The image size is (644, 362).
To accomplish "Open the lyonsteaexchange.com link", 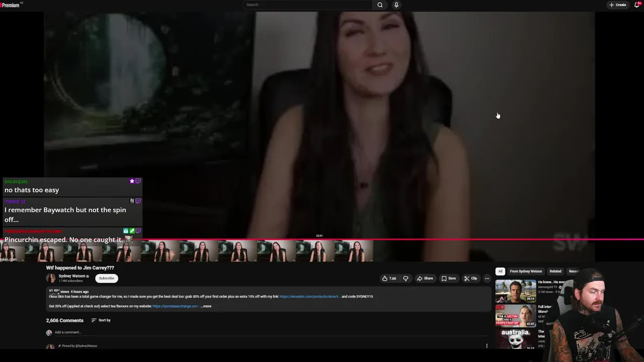I will point(176,306).
